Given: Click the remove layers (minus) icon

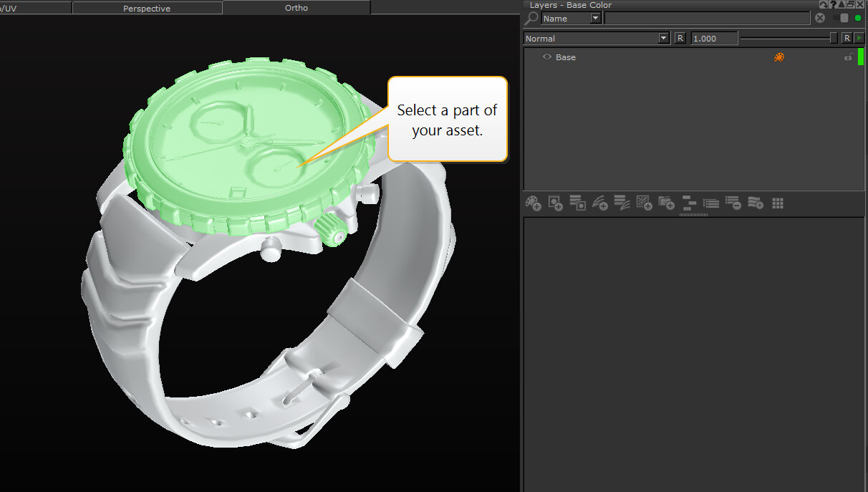Looking at the screenshot, I should pyautogui.click(x=733, y=203).
